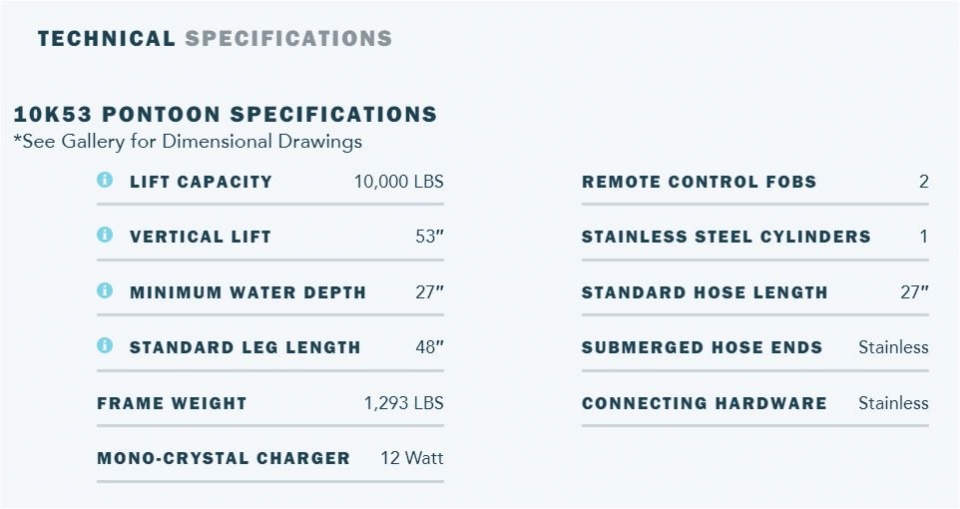Image resolution: width=960 pixels, height=509 pixels.
Task: Click the Stainless value for Connecting Hardware
Action: click(x=893, y=404)
